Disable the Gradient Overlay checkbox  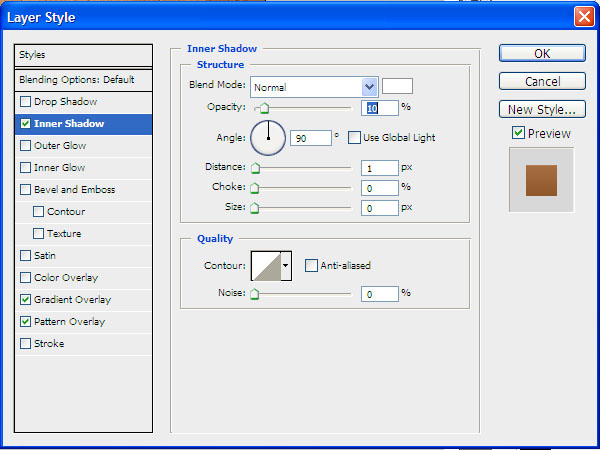pos(25,300)
